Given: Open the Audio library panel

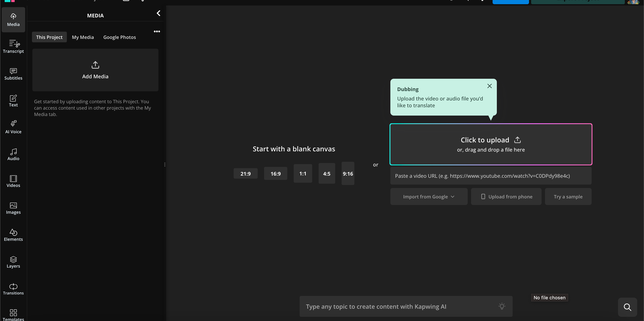Looking at the screenshot, I should pos(13,154).
